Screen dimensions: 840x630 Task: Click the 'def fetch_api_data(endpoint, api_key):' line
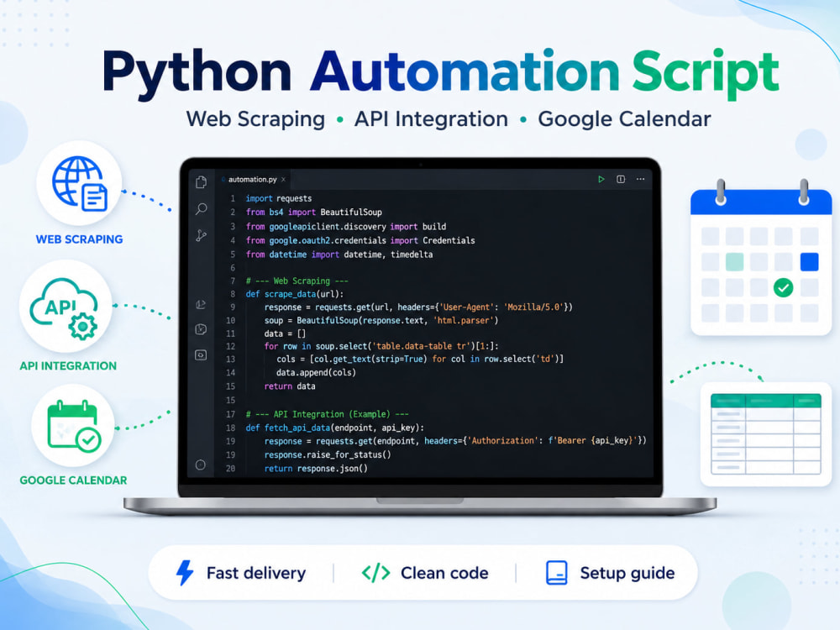(335, 428)
